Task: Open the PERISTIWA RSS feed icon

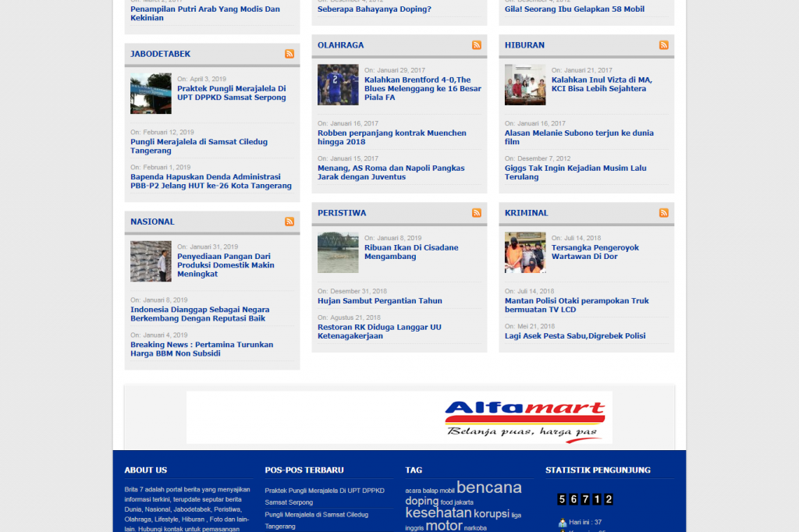Action: [477, 213]
